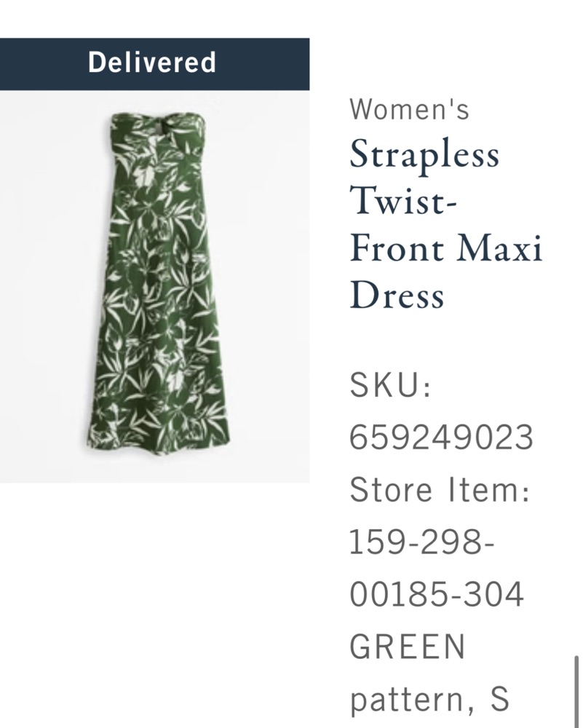Screen dimensions: 583x728
Task: Click the pattern, S size text
Action: [x=429, y=700]
